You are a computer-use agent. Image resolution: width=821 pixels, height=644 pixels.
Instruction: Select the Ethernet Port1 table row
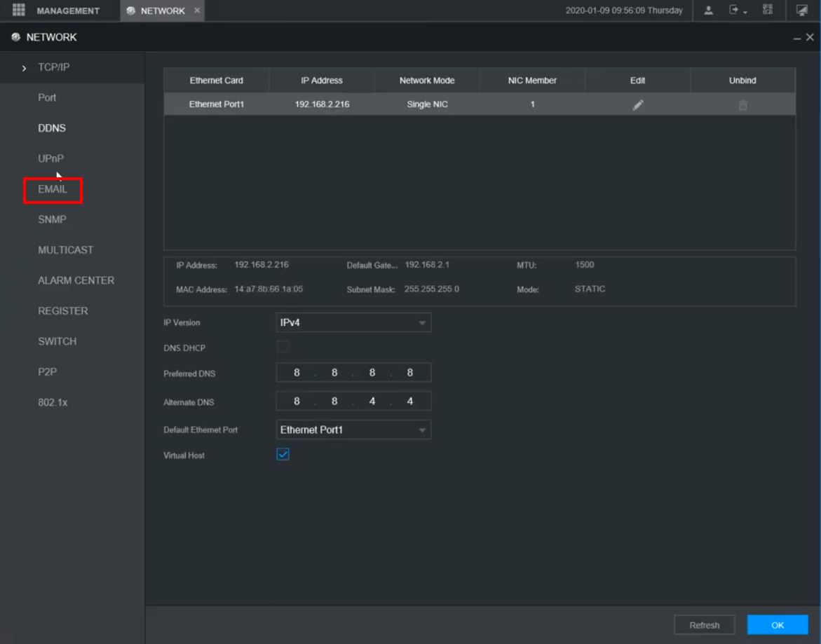pos(480,104)
